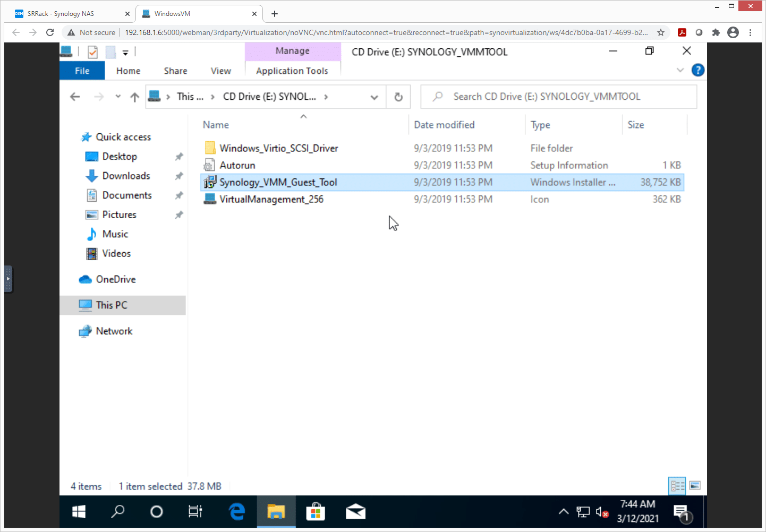Open the Windows Start menu

[79, 512]
